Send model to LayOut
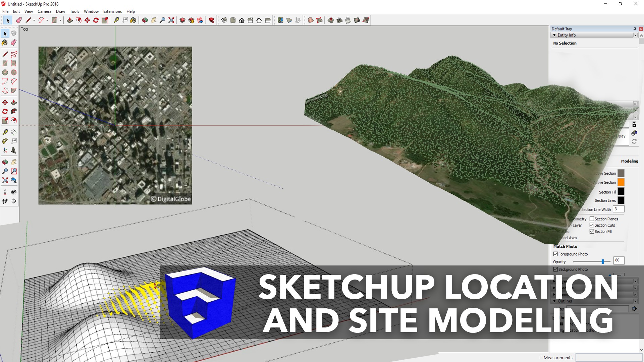 200,20
